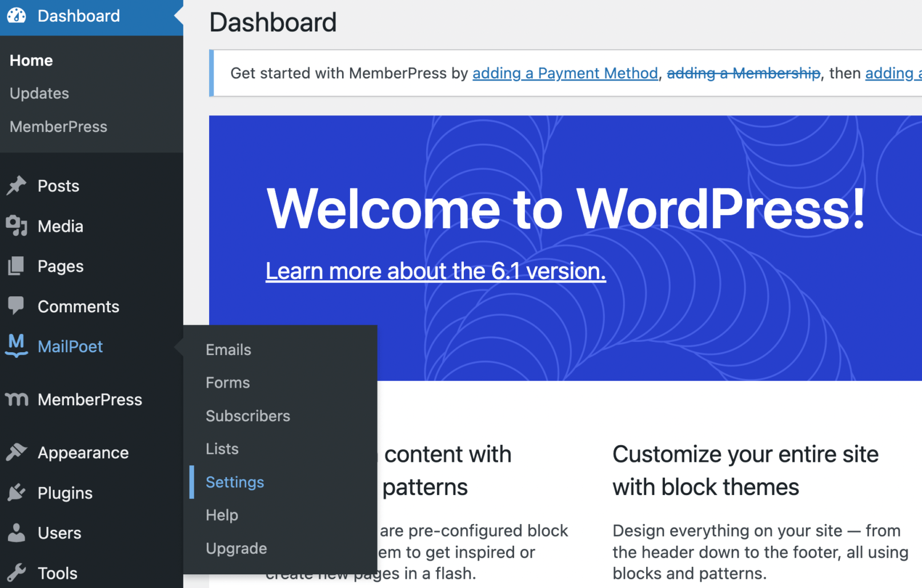Viewport: 922px width, 588px height.
Task: Select the MemberPress m icon
Action: 17,400
